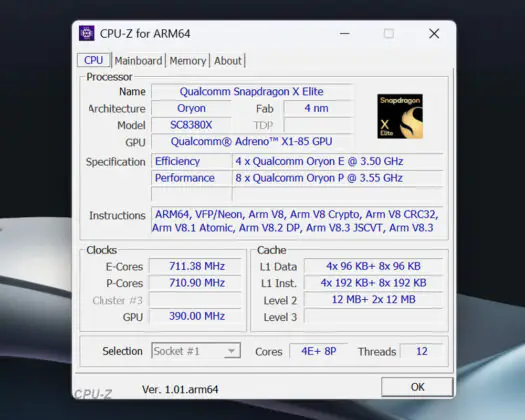This screenshot has height=420, width=525.
Task: Close the CPU-Z window
Action: [434, 33]
